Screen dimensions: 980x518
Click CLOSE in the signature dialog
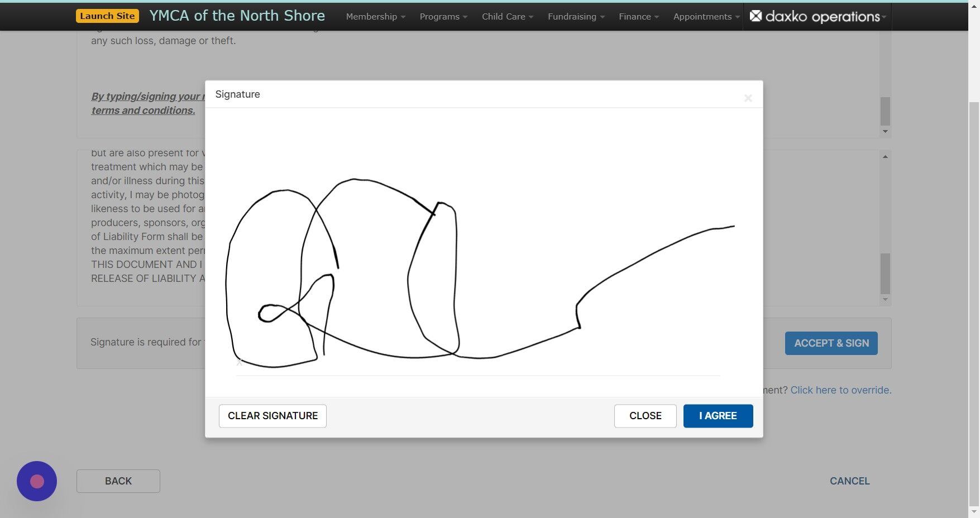[645, 415]
